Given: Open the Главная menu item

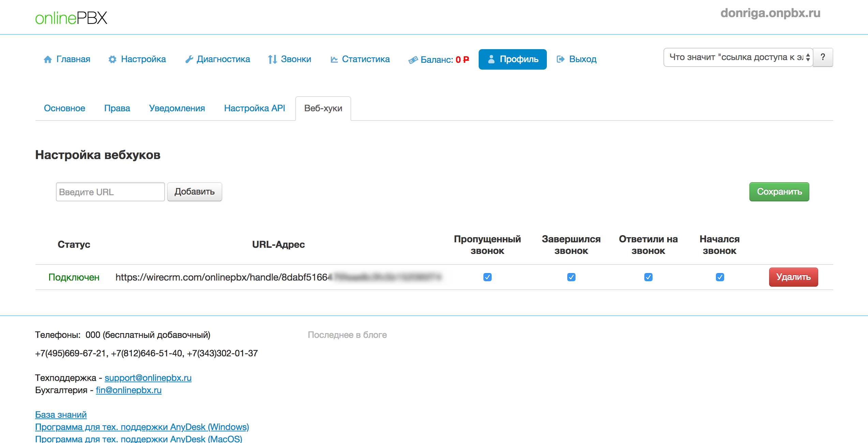Looking at the screenshot, I should coord(67,59).
